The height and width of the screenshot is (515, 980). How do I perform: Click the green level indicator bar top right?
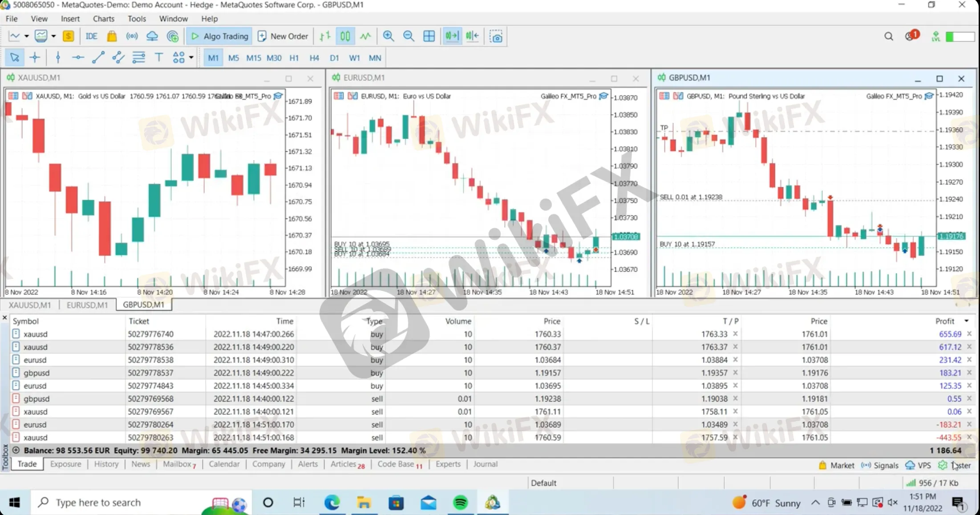pyautogui.click(x=960, y=36)
